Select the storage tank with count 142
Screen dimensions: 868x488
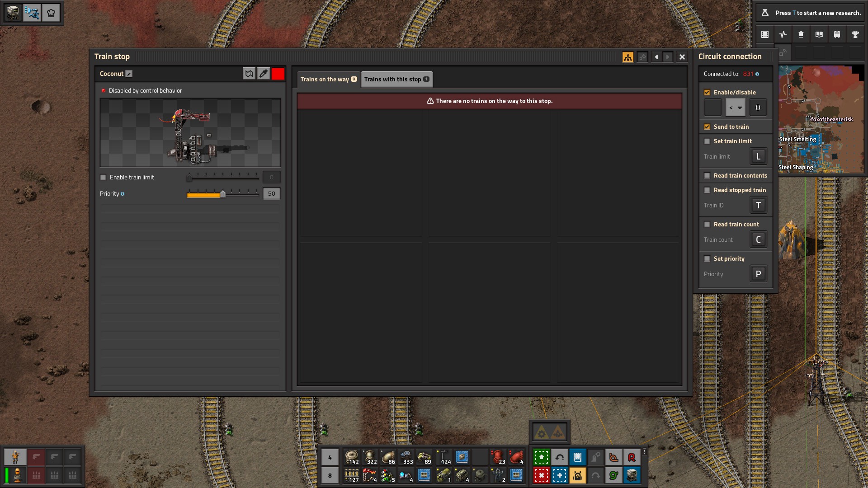pos(352,457)
